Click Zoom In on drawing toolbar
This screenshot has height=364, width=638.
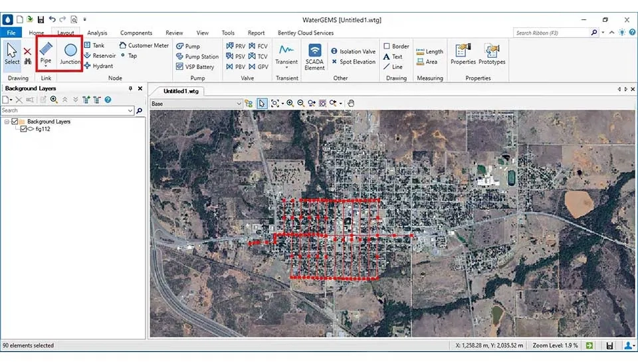click(x=290, y=104)
